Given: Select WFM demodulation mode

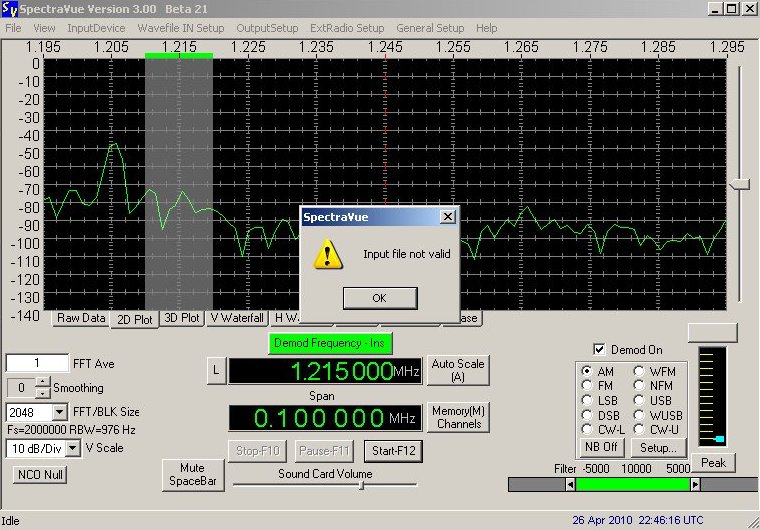Looking at the screenshot, I should pyautogui.click(x=639, y=371).
